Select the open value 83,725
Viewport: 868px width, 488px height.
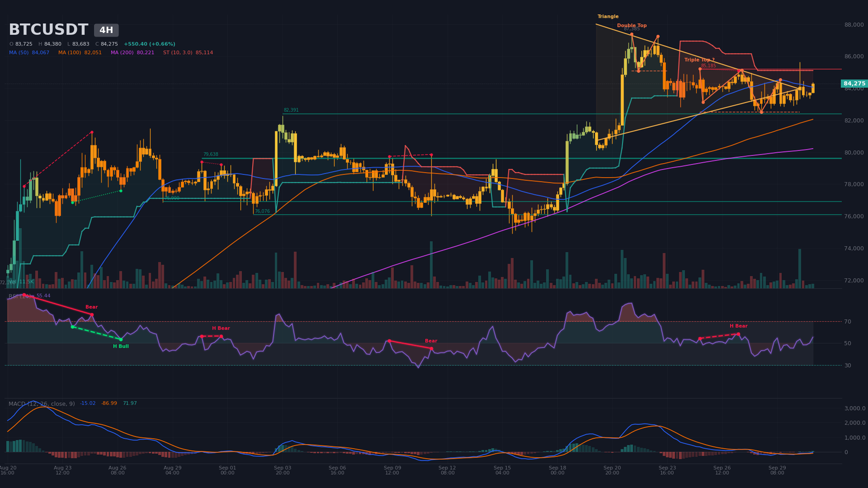[x=24, y=44]
